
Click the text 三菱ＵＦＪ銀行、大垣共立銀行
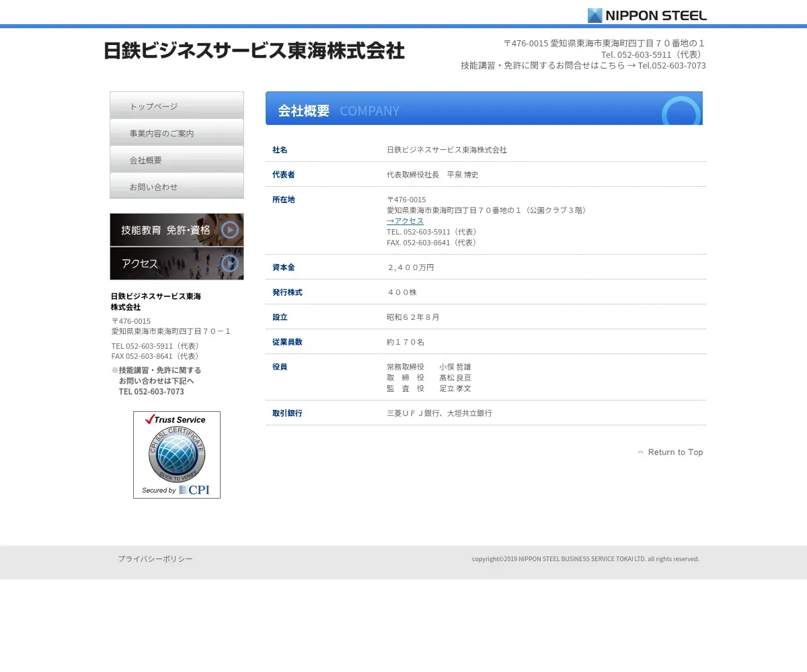coord(439,413)
